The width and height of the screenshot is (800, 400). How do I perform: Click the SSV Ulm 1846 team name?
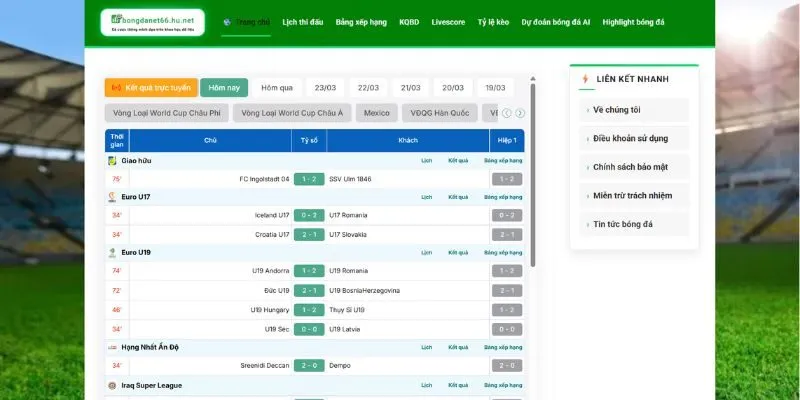point(351,179)
